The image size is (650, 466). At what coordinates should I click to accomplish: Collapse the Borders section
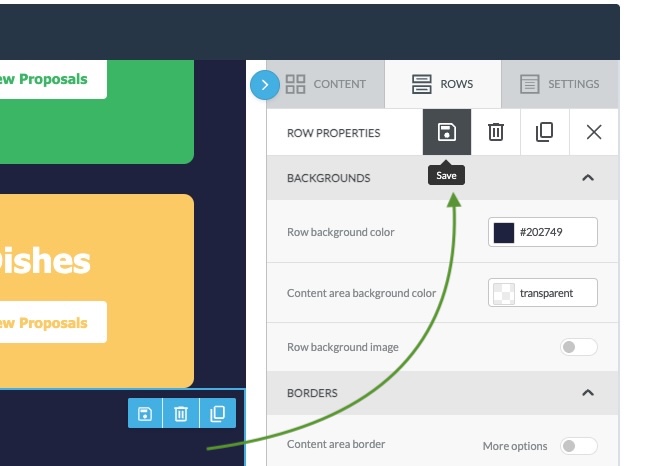tap(588, 393)
